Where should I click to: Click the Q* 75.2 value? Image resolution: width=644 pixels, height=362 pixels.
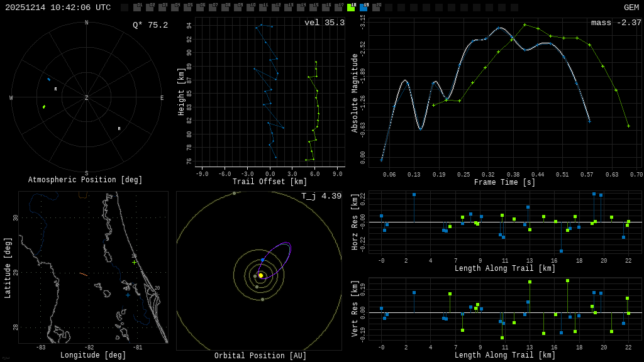[150, 25]
